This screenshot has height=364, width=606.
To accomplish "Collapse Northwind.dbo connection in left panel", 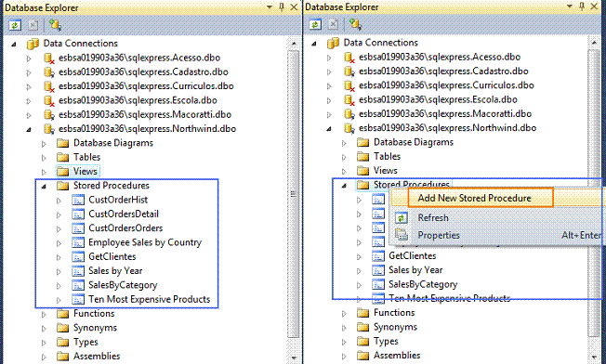I will (29, 130).
